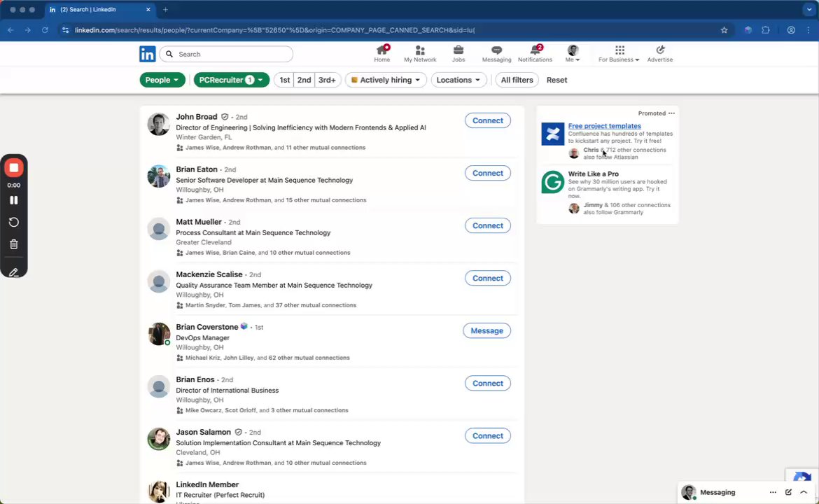Open Messaging panel options ellipsis
This screenshot has height=504, width=819.
773,492
